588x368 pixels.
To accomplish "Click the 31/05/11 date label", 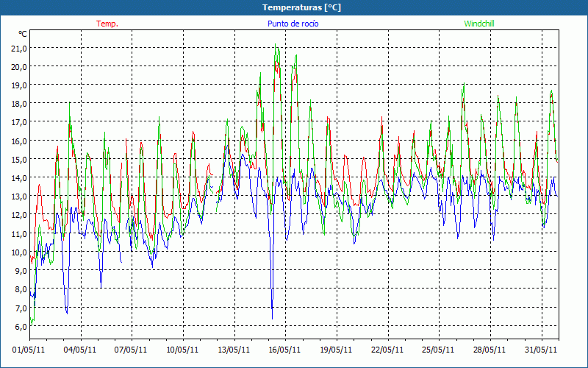I will [541, 350].
